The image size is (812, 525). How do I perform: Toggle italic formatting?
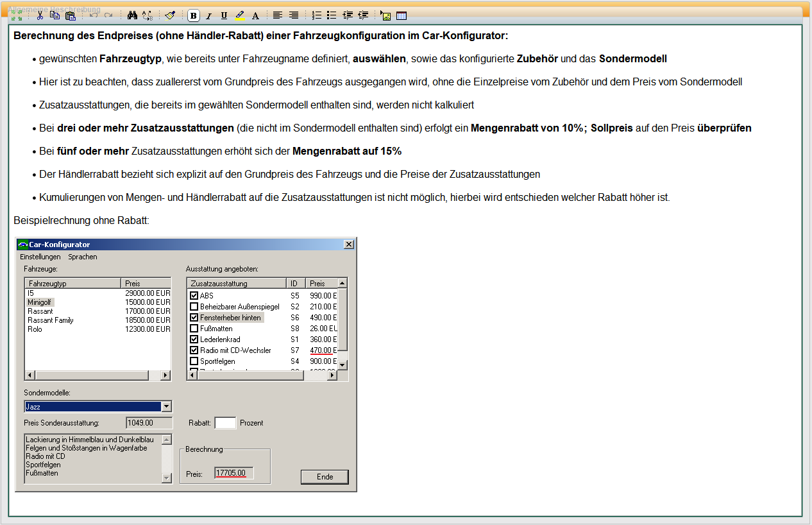208,16
